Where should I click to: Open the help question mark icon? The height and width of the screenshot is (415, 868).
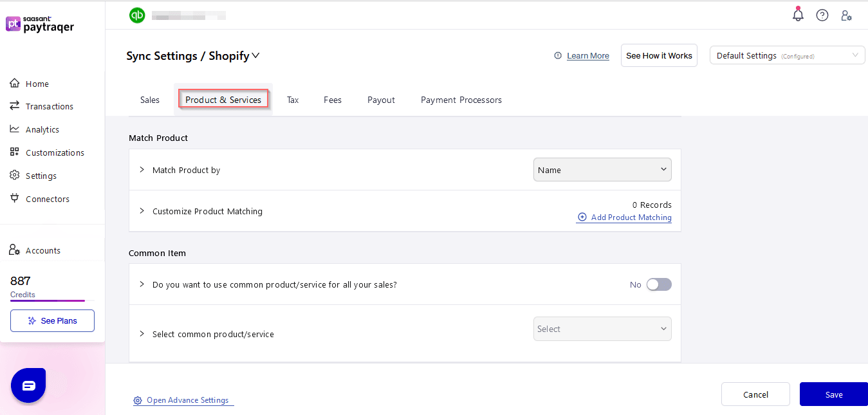[822, 15]
